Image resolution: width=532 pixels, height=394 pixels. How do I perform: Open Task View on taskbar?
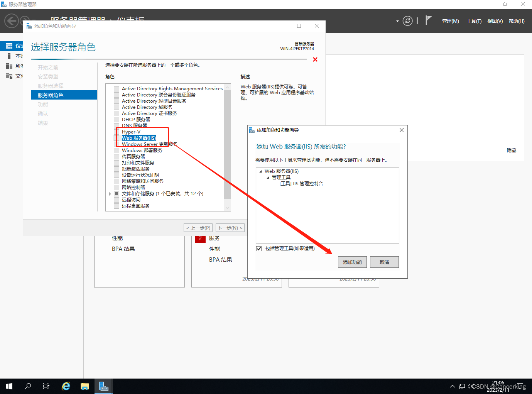46,386
